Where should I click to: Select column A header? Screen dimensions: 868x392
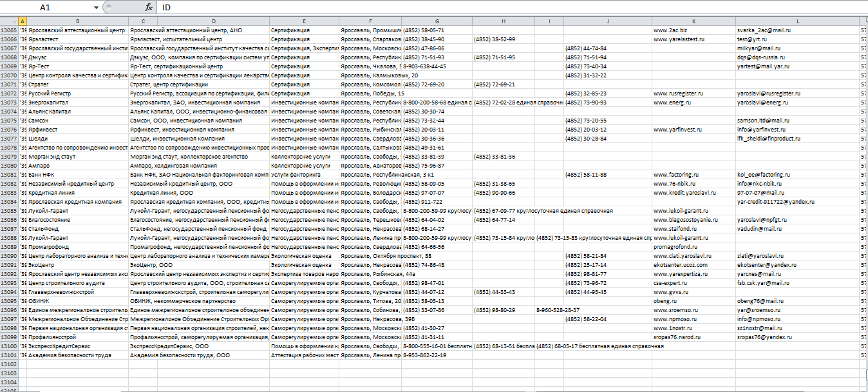(23, 21)
